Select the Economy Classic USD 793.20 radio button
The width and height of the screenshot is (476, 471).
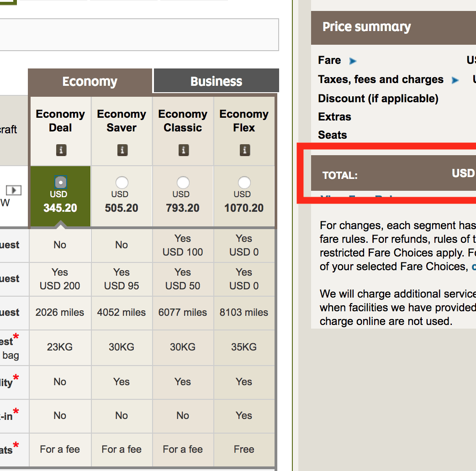point(183,183)
